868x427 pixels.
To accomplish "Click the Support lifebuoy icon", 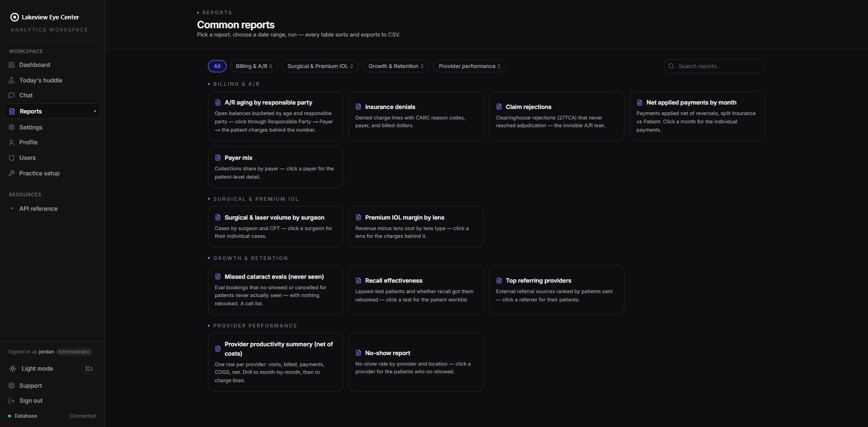I will [x=12, y=386].
